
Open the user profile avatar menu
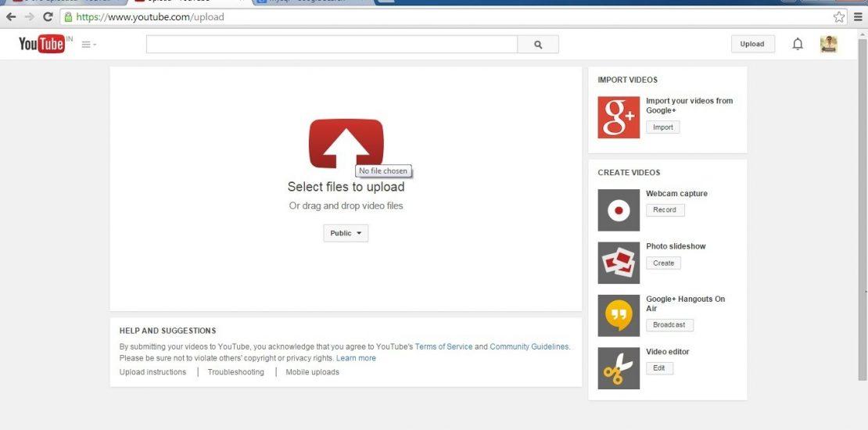click(828, 45)
